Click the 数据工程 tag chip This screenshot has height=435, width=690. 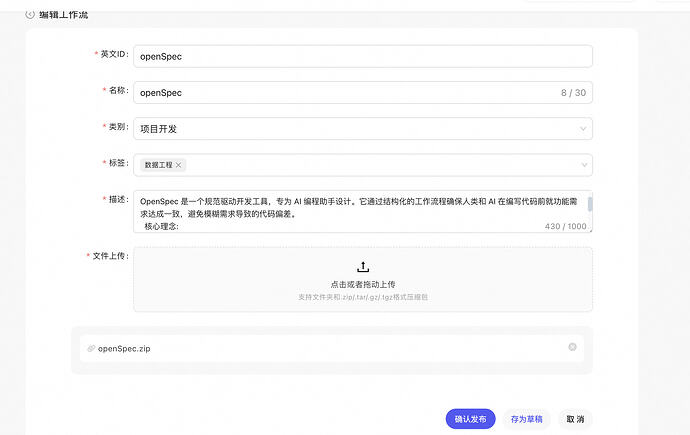point(158,165)
